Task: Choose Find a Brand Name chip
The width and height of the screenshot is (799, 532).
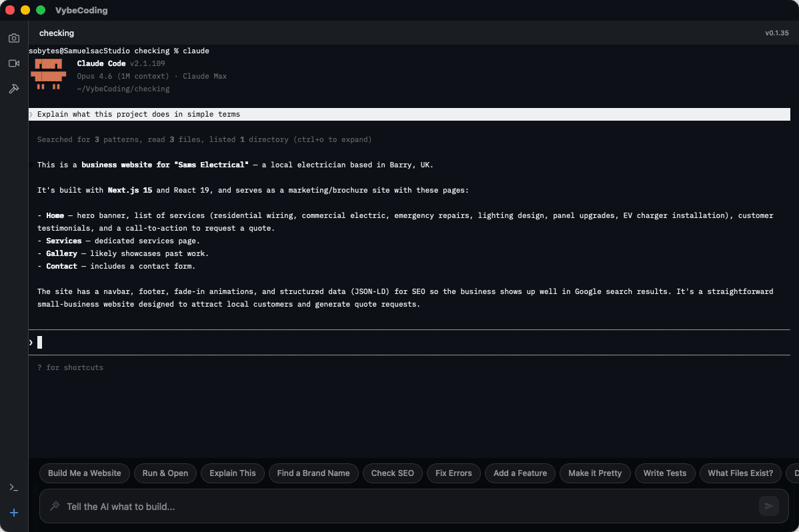Action: pos(313,473)
